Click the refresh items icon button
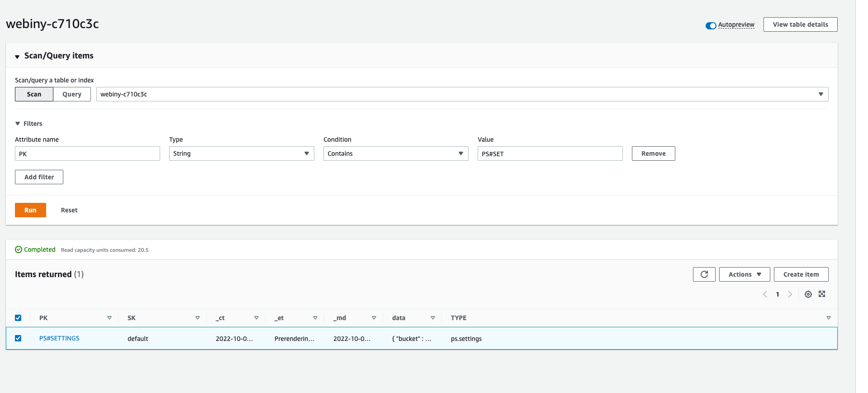 point(704,274)
